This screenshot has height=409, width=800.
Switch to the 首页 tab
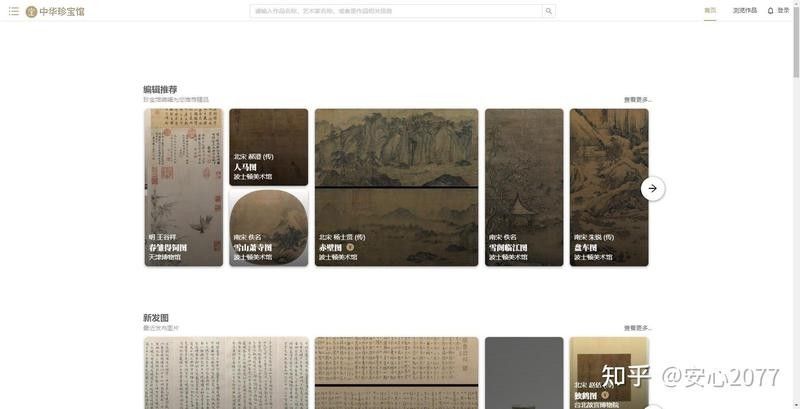pos(710,11)
